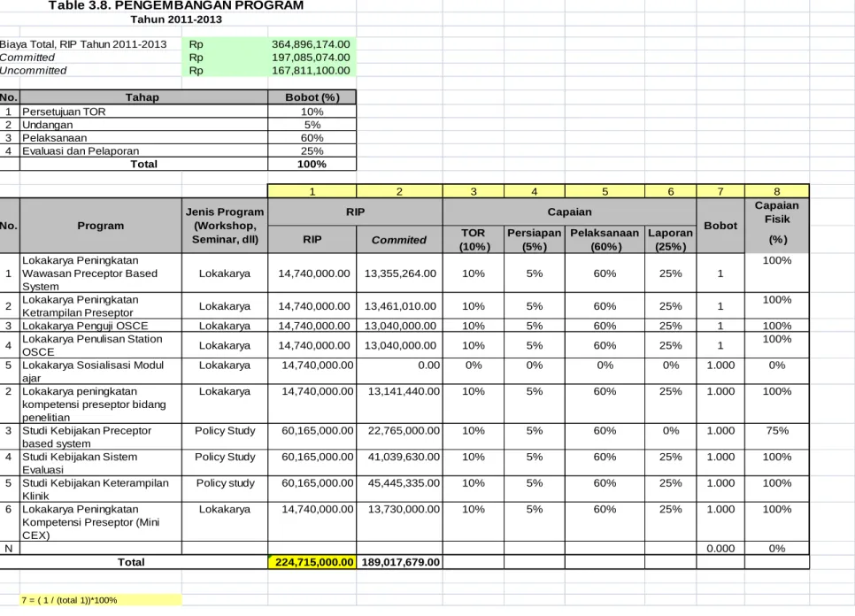Click 'Lokakarya Penulisan Station OSCE' cell

pos(101,345)
